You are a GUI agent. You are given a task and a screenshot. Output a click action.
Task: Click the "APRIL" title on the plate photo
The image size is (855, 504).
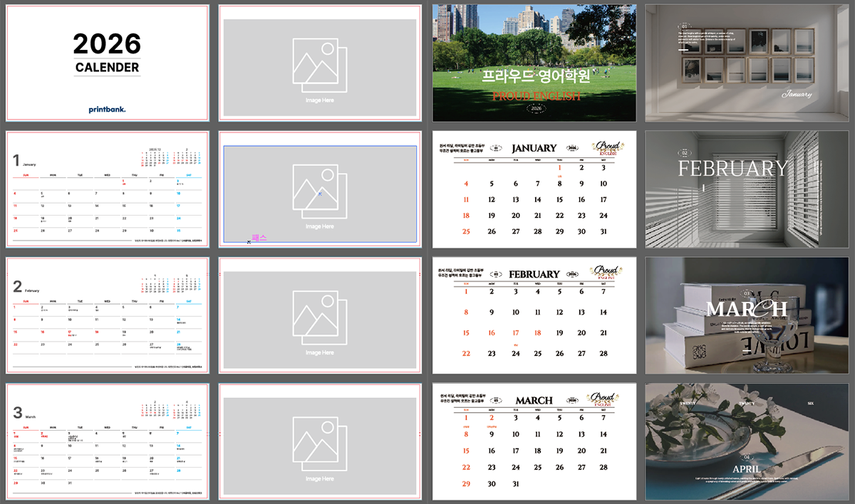[747, 469]
